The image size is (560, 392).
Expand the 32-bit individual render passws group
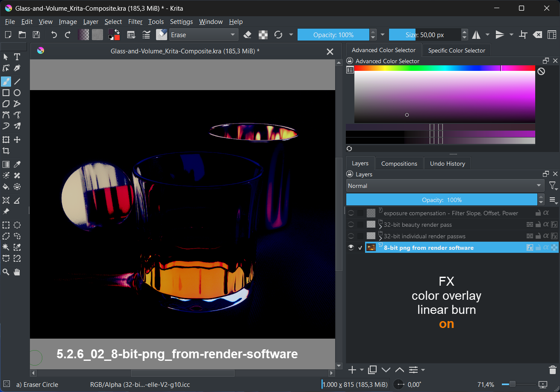[380, 237]
